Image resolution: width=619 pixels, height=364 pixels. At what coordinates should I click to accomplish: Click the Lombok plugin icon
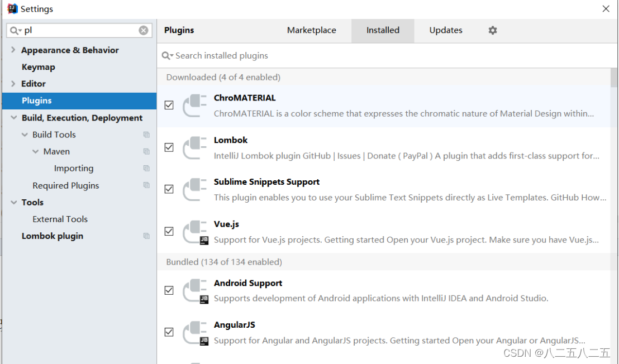coord(194,147)
